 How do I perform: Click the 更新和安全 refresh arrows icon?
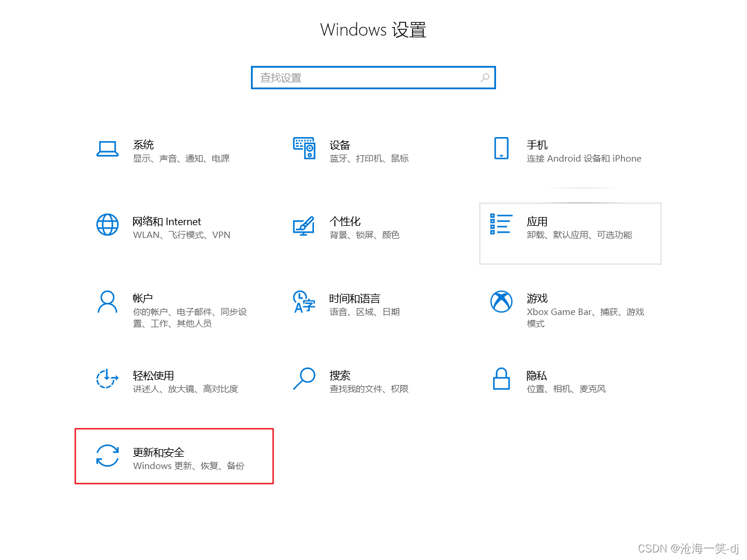[x=107, y=456]
